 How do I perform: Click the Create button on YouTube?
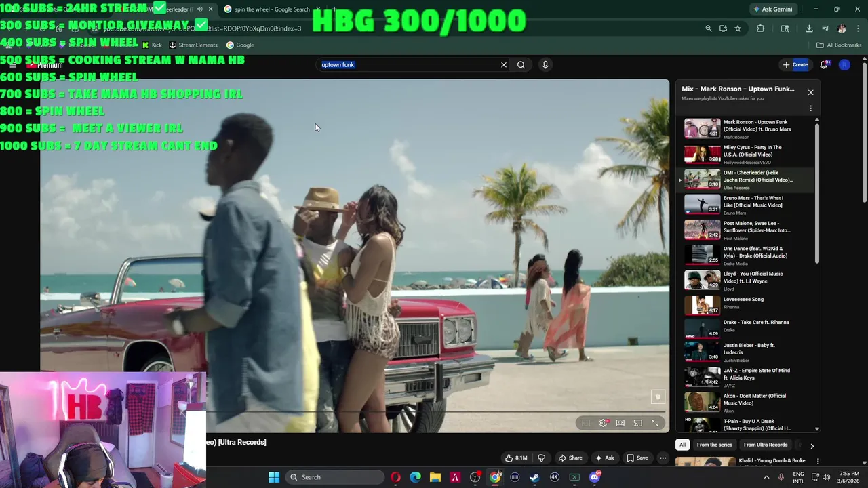pos(795,65)
